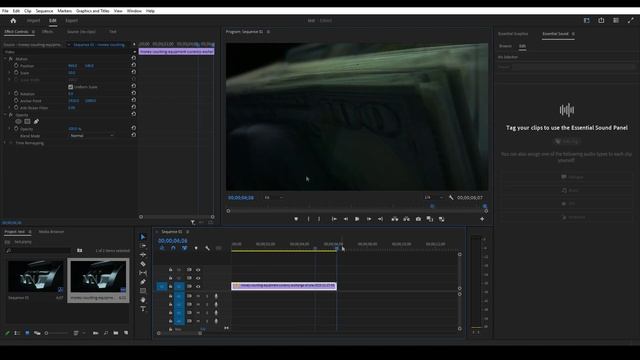Select the money counting clip thumbnail in the Project panel

(98, 277)
